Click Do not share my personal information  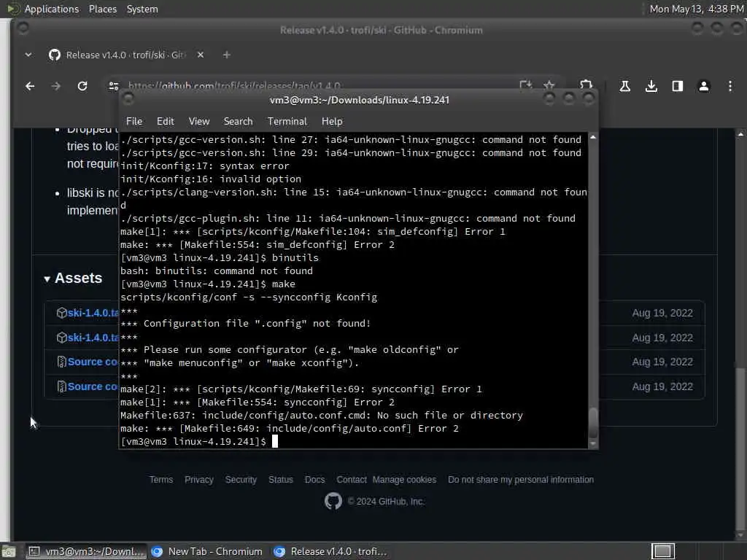521,480
